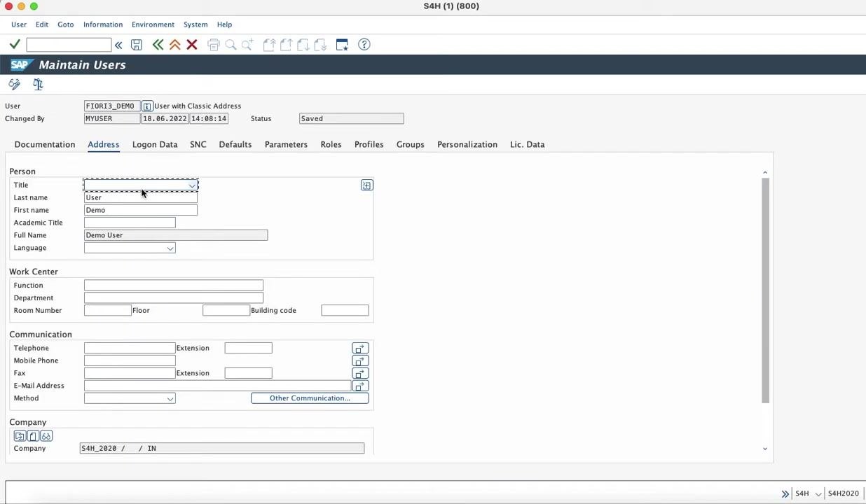The height and width of the screenshot is (504, 866).
Task: Click the E-Mail Address more icon
Action: pos(360,386)
